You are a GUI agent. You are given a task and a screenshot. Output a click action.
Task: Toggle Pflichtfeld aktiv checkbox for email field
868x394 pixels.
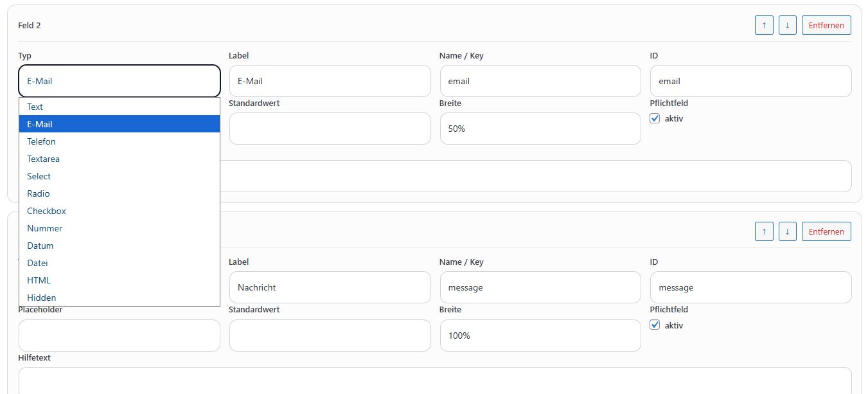(655, 118)
